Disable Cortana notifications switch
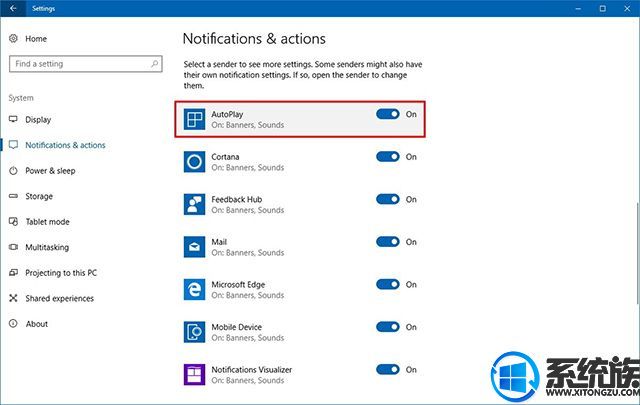Viewport: 640px width, 405px height. [388, 156]
